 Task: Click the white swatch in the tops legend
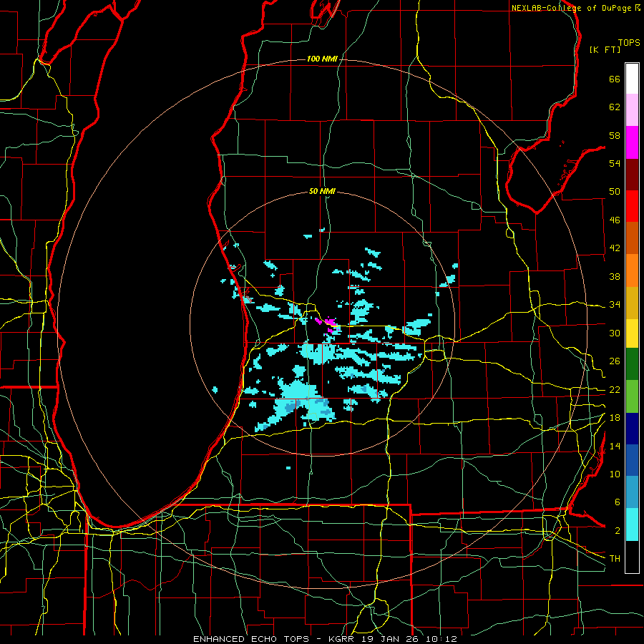point(632,79)
